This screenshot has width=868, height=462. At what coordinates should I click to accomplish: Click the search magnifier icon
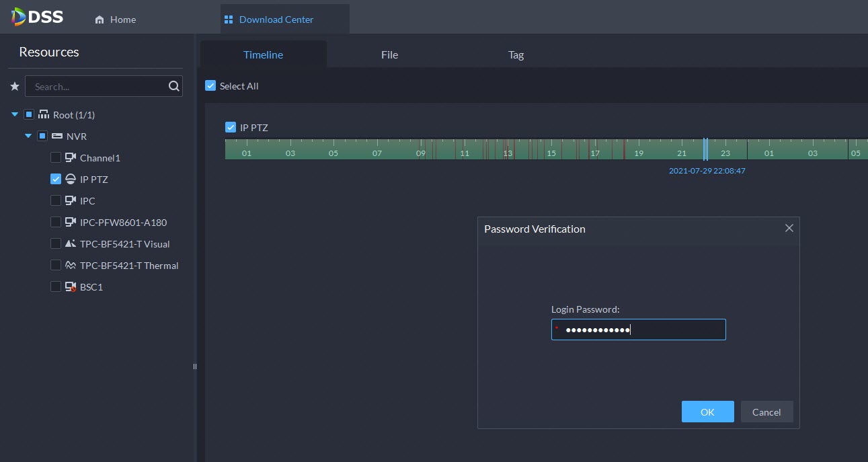173,86
